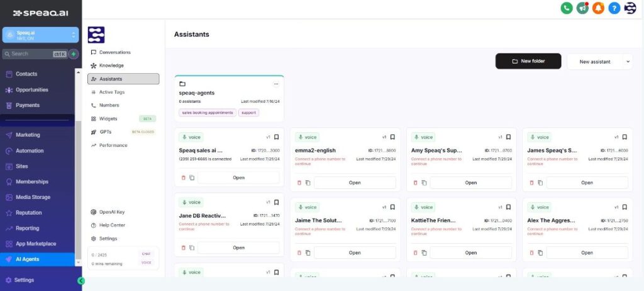Bookmark the Alex The Aggres assistant
Image resolution: width=644 pixels, height=291 pixels.
coord(625,207)
